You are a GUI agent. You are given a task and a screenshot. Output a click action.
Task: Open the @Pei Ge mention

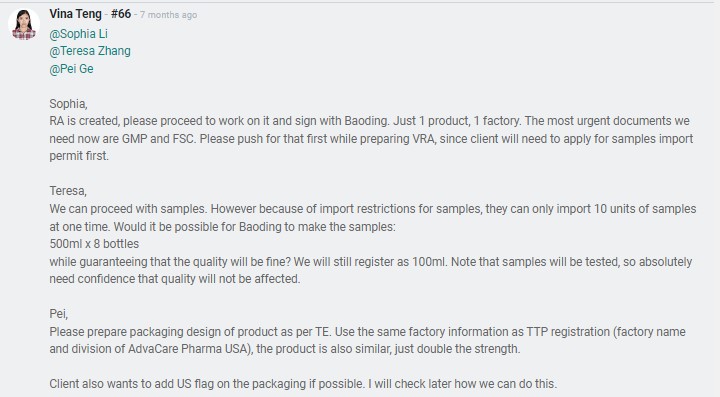71,69
